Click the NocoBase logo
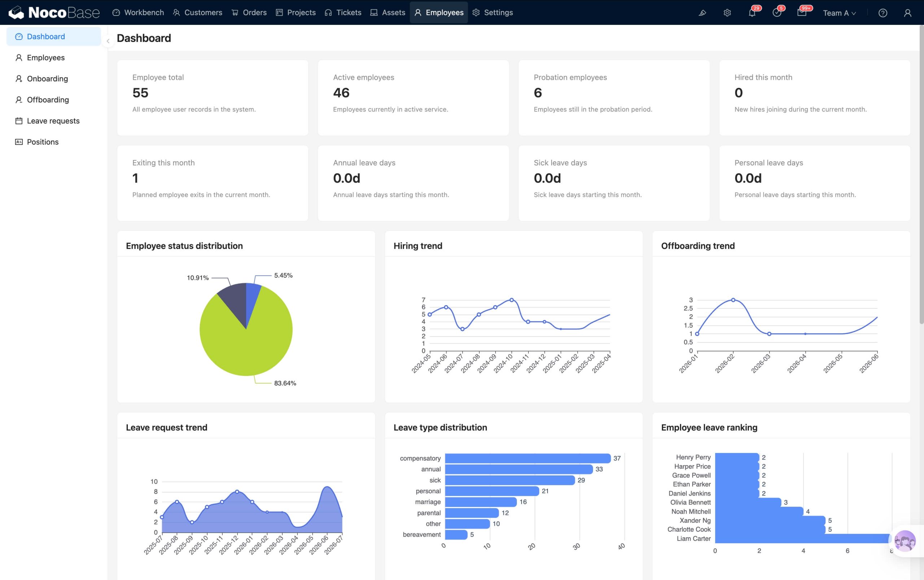This screenshot has width=924, height=580. click(54, 13)
